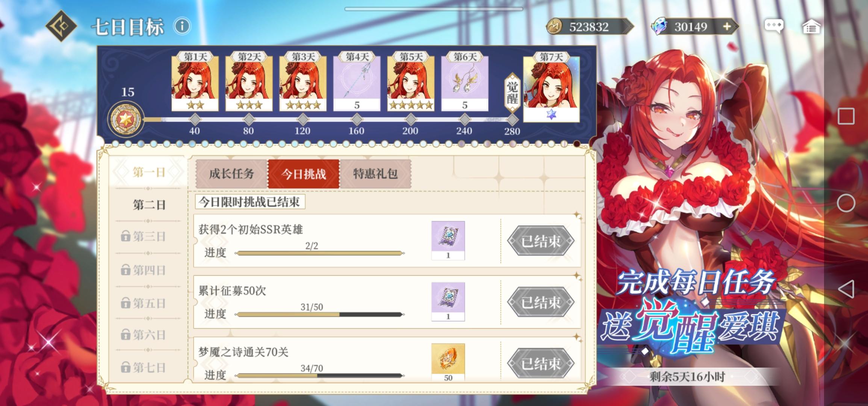Select the 第4天 spear reward thumbnail

pyautogui.click(x=357, y=83)
